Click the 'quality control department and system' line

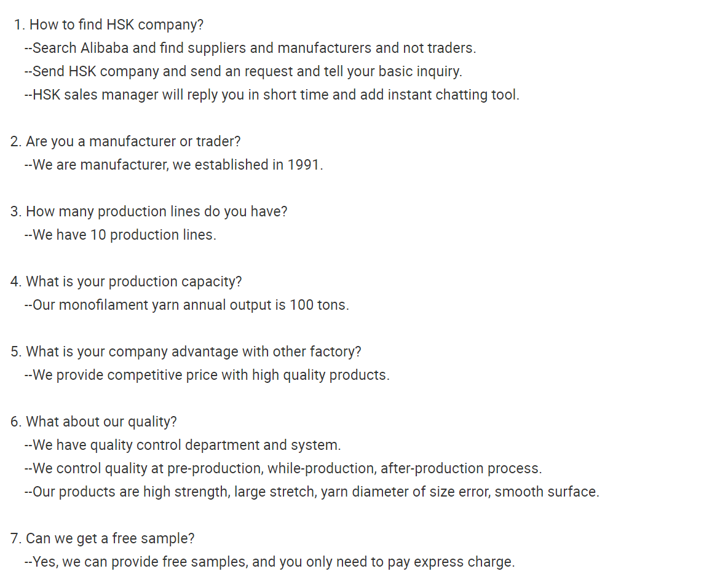[x=183, y=445]
